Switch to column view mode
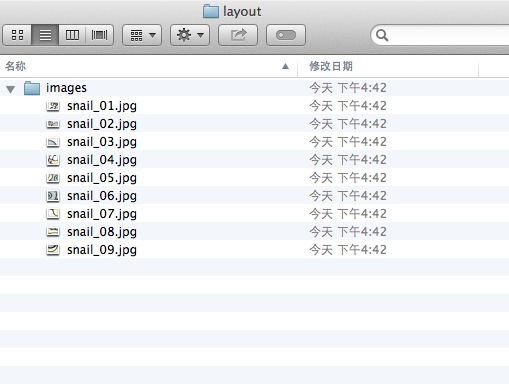This screenshot has height=390, width=509. pyautogui.click(x=72, y=35)
